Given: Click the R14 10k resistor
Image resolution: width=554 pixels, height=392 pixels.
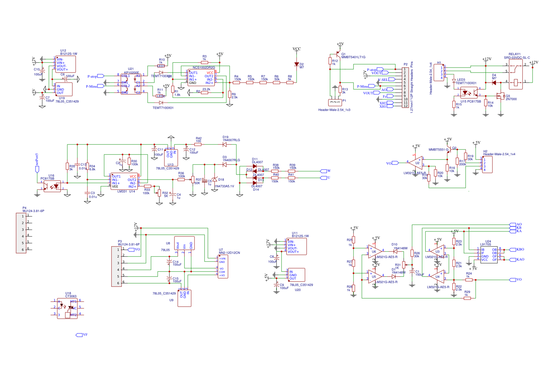Looking at the screenshot, I should [x=486, y=103].
